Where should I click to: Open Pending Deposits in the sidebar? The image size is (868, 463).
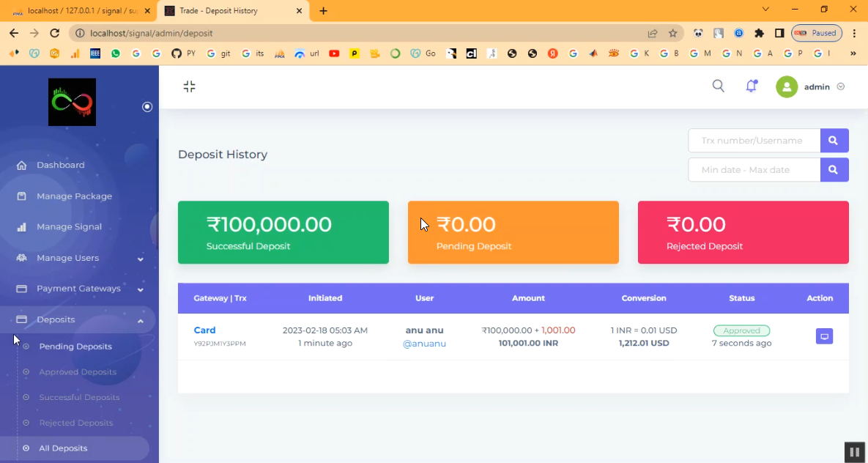point(75,347)
